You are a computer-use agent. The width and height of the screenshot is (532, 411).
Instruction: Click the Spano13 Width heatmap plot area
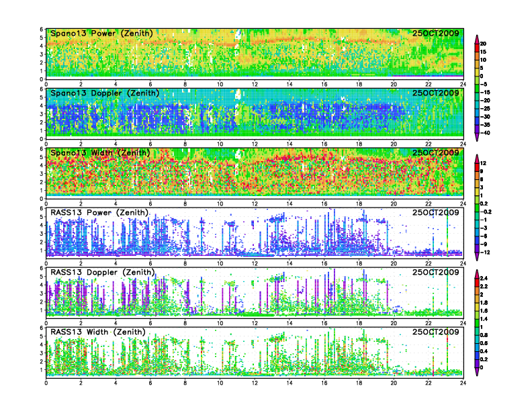[x=255, y=173]
